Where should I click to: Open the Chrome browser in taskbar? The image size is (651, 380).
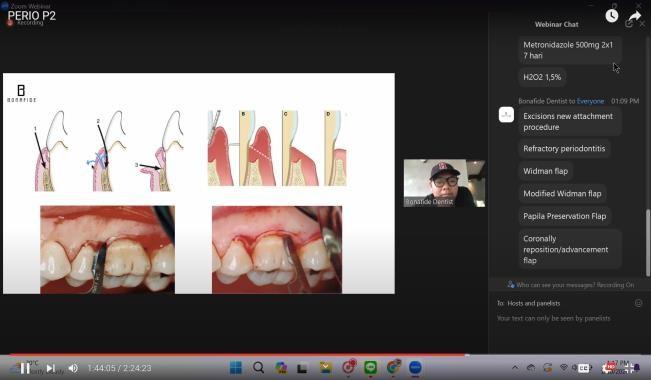click(393, 367)
